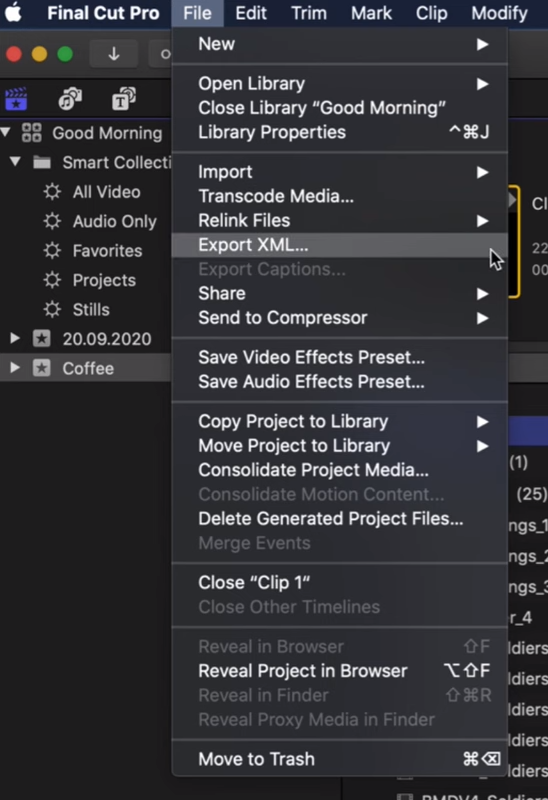The image size is (548, 800).
Task: Click the gear icon beside Projects
Action: point(52,280)
